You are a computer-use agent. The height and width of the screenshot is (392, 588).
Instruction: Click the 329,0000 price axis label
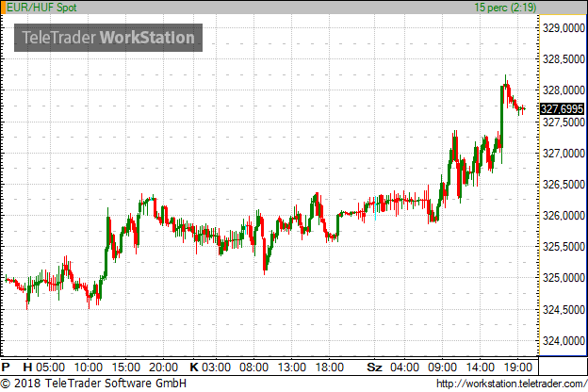pyautogui.click(x=563, y=27)
